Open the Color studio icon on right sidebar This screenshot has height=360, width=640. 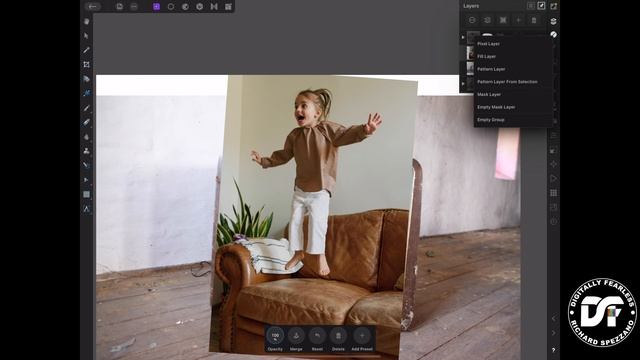tap(553, 35)
